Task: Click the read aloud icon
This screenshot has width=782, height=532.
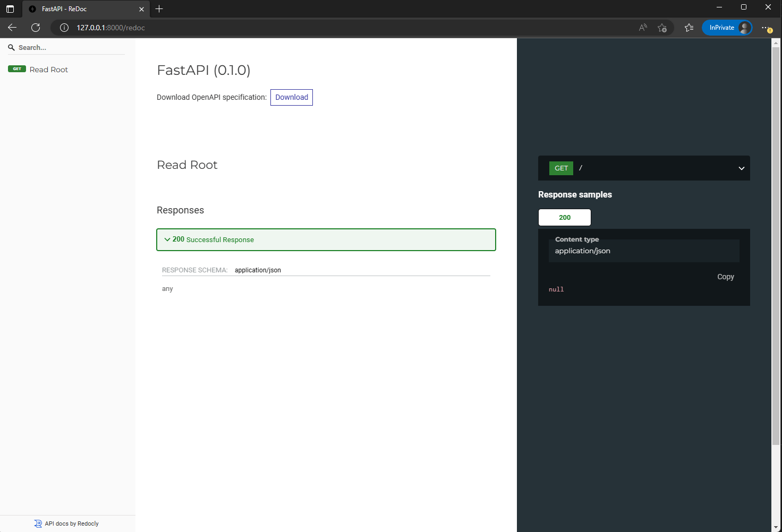Action: click(x=643, y=28)
